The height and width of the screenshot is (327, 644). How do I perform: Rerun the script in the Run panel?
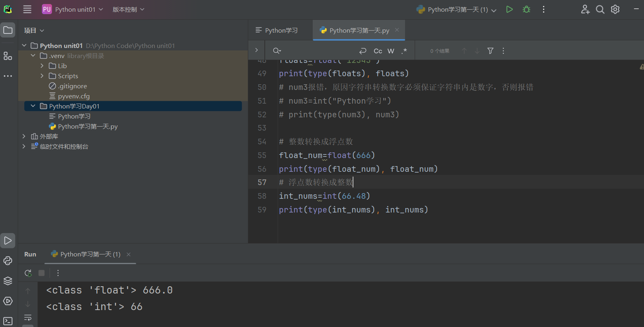28,273
